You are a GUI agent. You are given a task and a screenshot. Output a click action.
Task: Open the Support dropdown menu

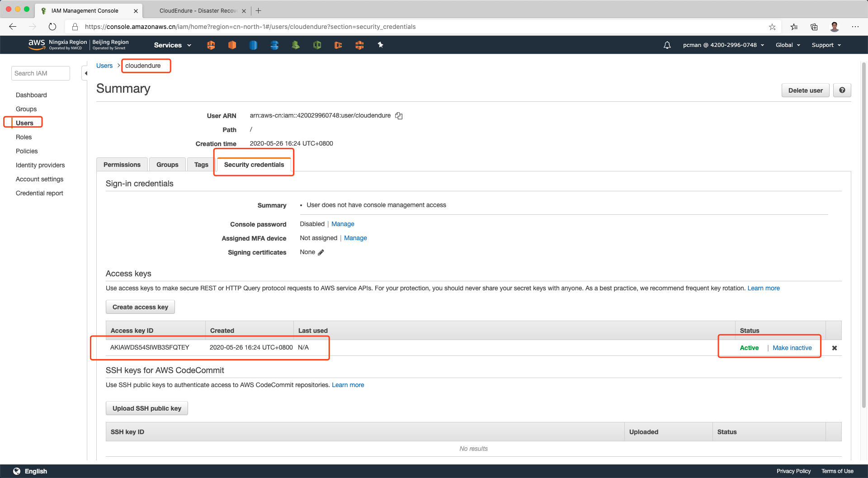tap(826, 45)
